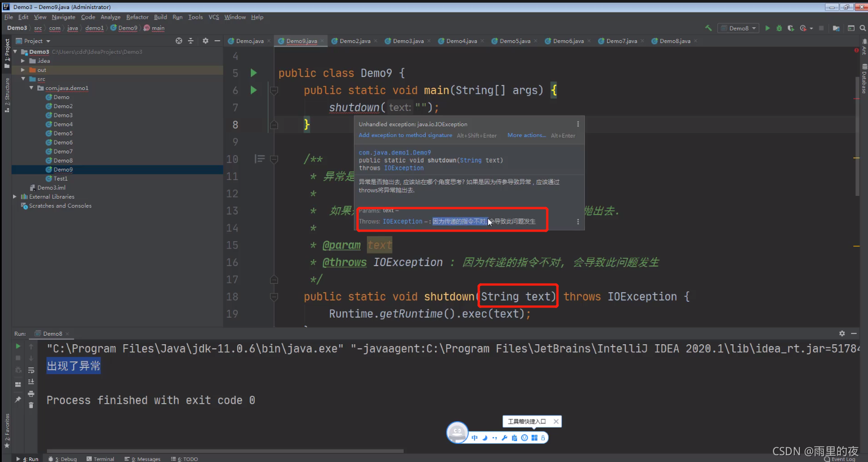
Task: Collapse the com.java.demo1 package
Action: tap(32, 88)
